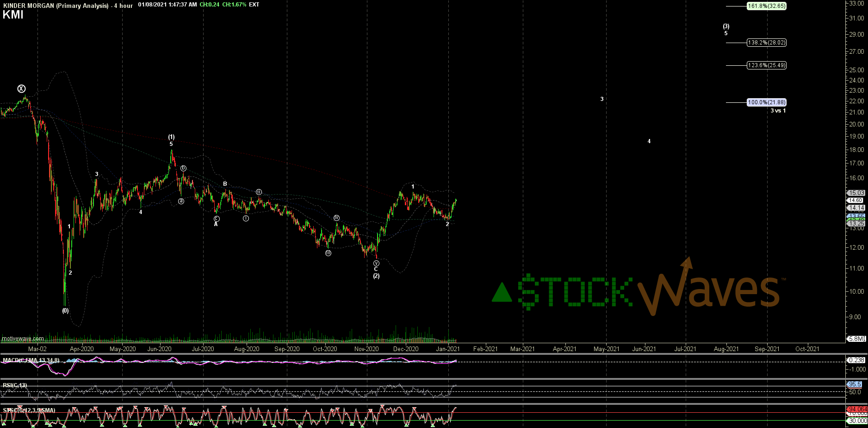
Task: Click Aug-2020 on the time axis
Action: (247, 349)
